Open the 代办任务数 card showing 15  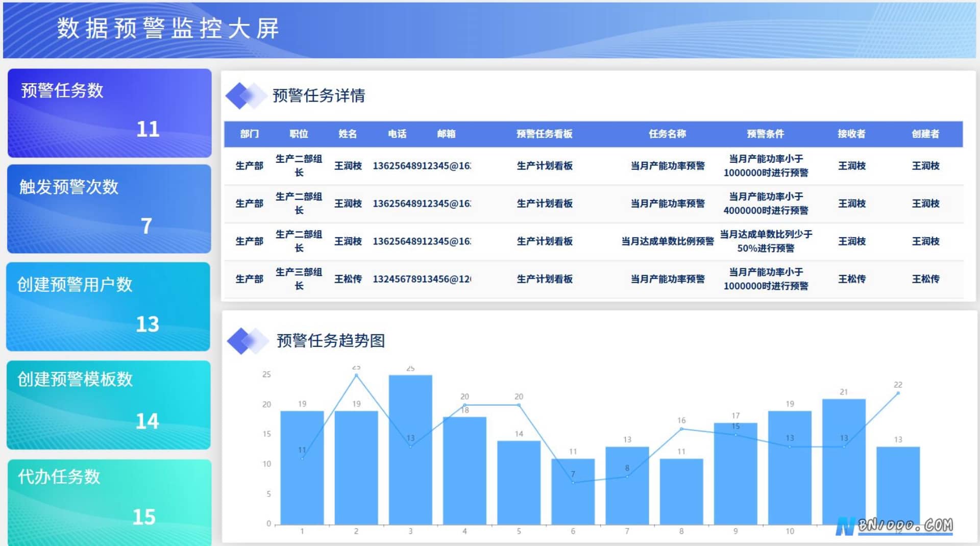pyautogui.click(x=109, y=503)
